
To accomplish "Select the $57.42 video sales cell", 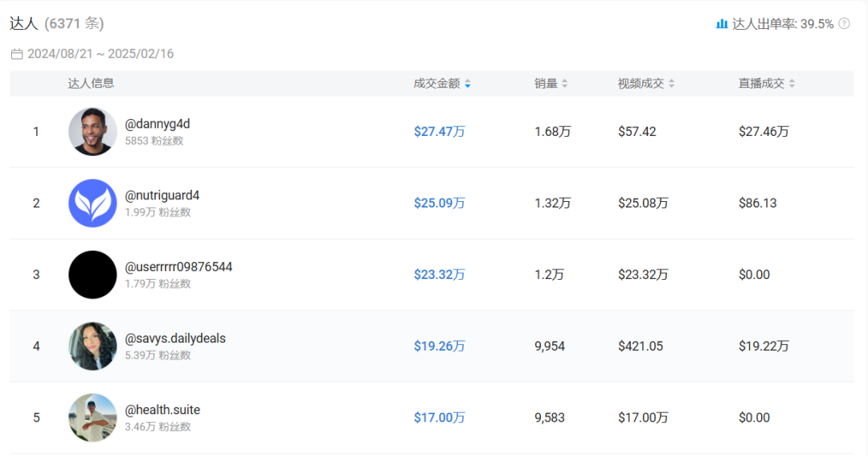I will [637, 131].
